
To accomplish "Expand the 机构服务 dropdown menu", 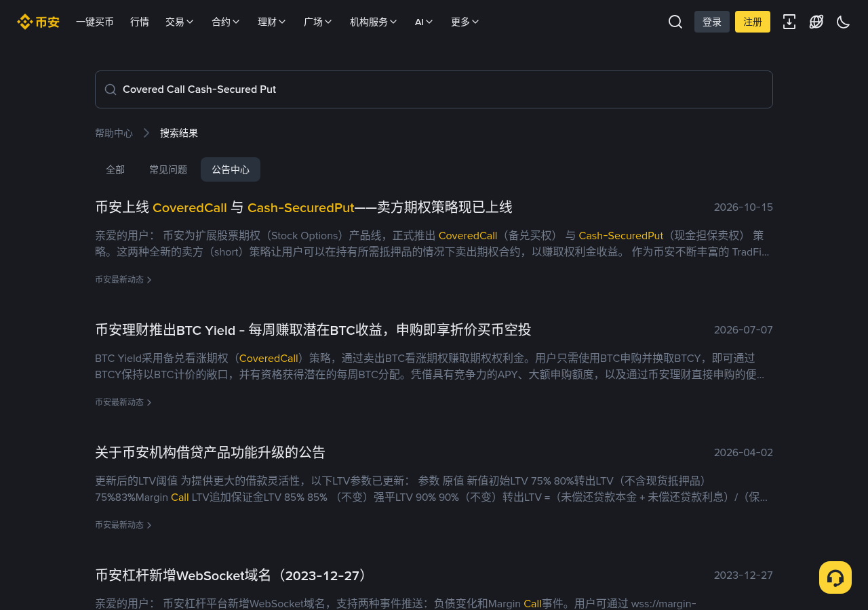I will pyautogui.click(x=374, y=22).
